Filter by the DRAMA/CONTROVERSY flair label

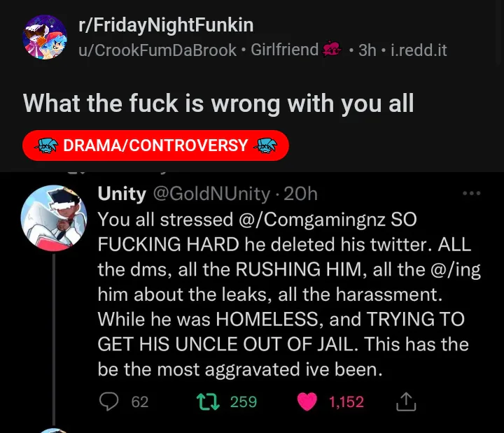point(155,145)
